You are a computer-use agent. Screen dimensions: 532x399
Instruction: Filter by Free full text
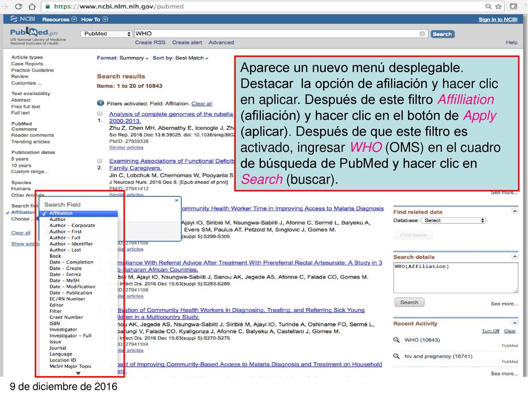(26, 107)
